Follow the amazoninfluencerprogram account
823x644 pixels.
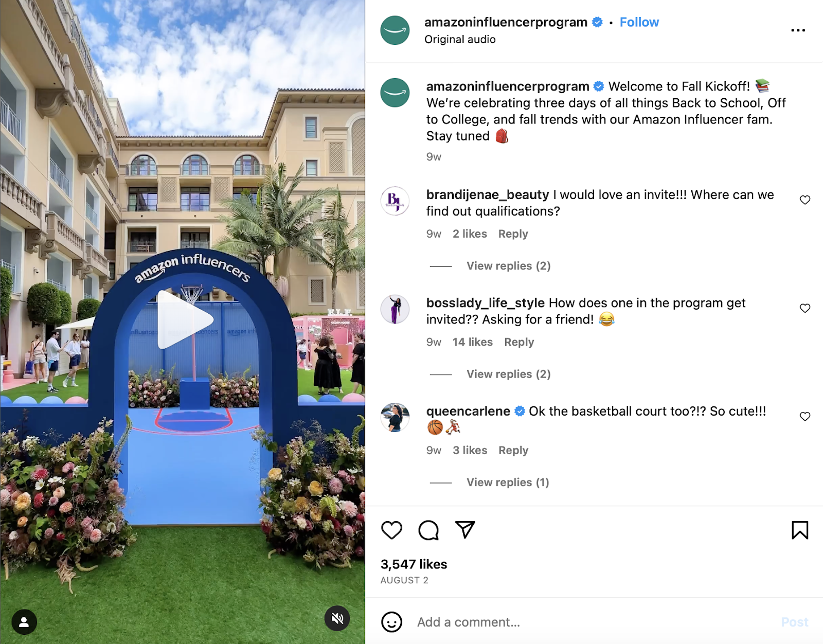(x=639, y=22)
